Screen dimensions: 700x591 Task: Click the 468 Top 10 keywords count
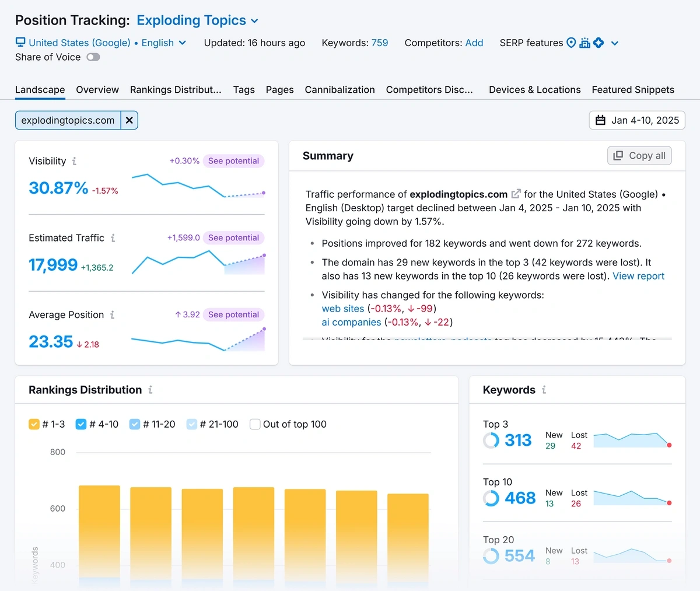pos(520,498)
